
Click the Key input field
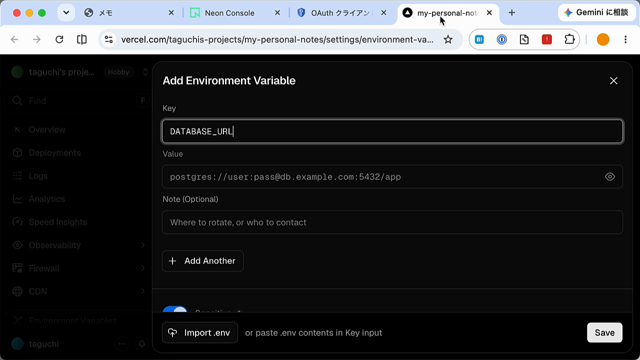click(x=392, y=131)
